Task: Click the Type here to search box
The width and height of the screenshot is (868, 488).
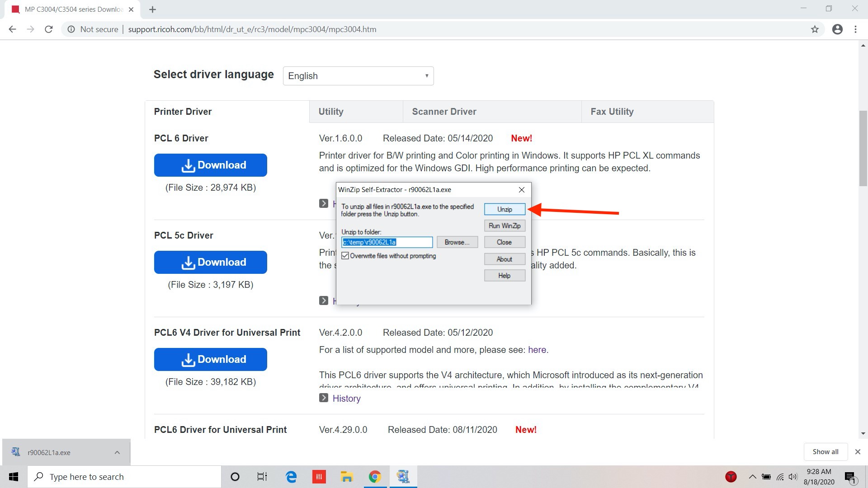Action: point(125,477)
